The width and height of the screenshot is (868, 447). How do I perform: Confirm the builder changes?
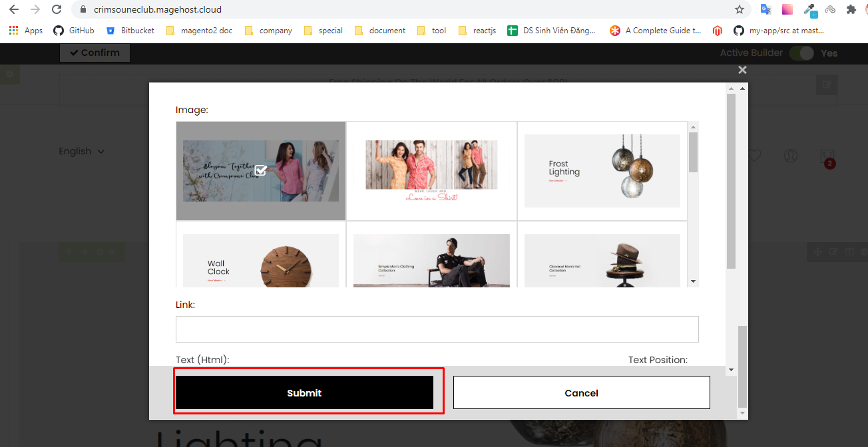point(95,53)
